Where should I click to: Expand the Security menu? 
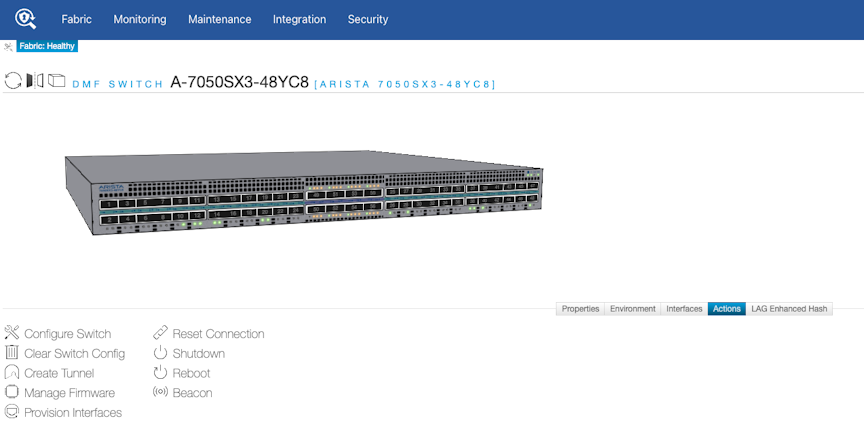coord(368,19)
